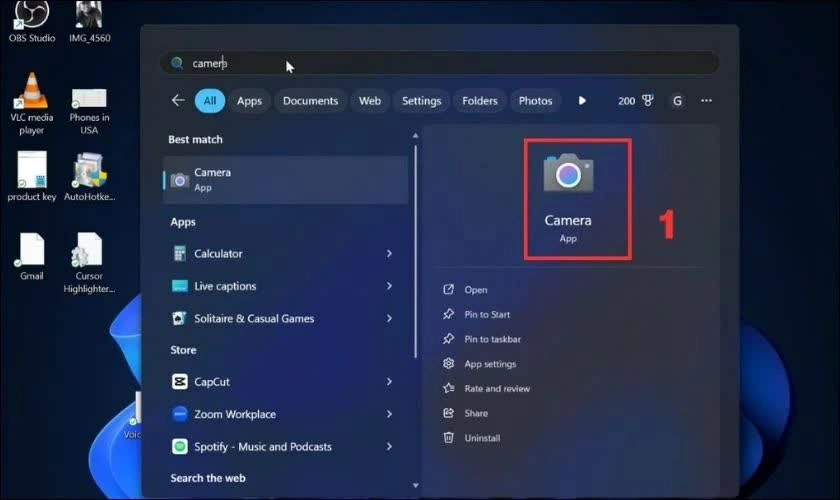Expand the Zoom Workplace chevron
This screenshot has width=840, height=500.
389,414
